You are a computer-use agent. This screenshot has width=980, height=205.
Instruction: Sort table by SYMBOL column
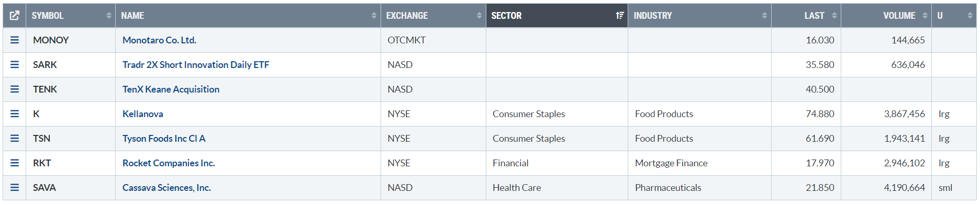tap(71, 16)
